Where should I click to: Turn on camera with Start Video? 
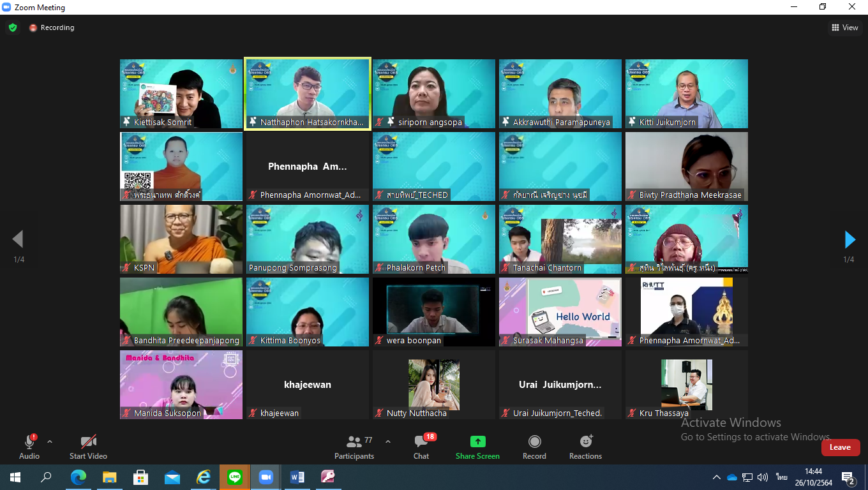coord(88,447)
